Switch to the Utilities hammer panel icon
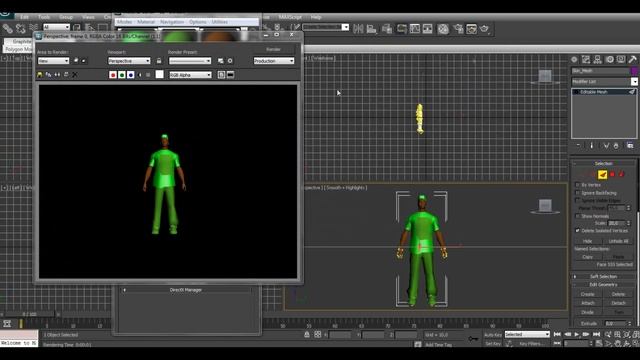The image size is (640, 360). click(x=633, y=60)
